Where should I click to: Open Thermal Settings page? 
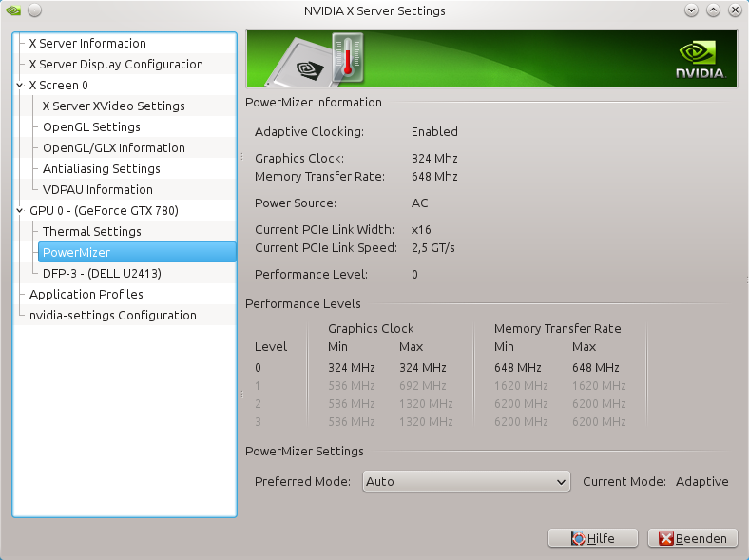tap(91, 232)
